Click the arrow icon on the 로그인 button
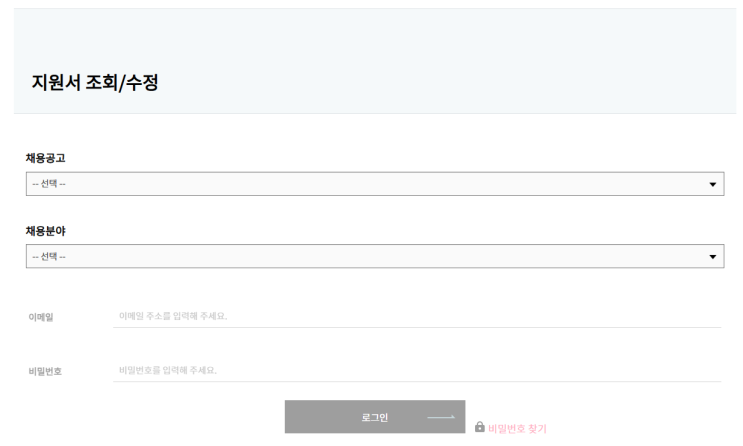 (441, 417)
